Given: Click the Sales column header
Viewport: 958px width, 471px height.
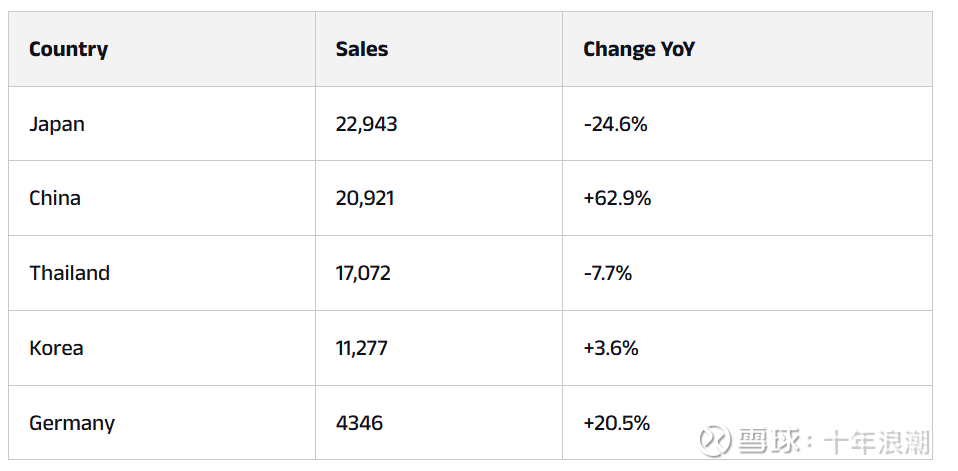Looking at the screenshot, I should click(362, 49).
